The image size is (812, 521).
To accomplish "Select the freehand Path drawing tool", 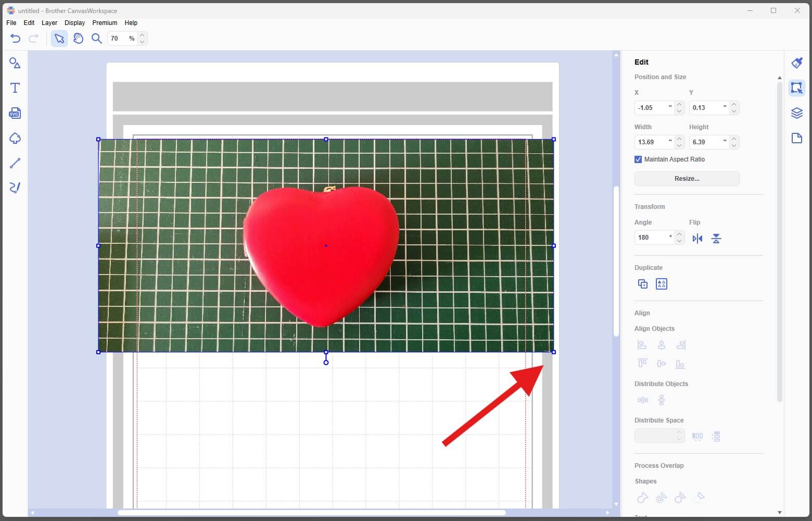I will (15, 188).
